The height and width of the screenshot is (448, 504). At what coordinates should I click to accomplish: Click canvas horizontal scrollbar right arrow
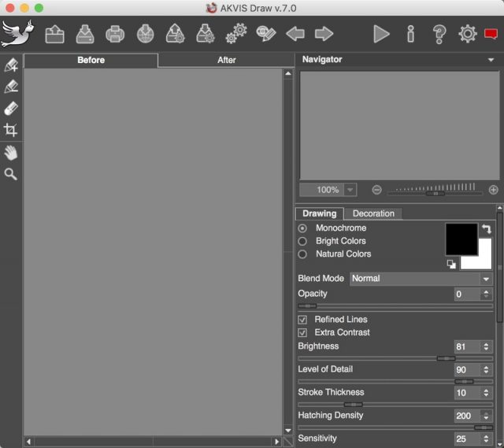[x=276, y=442]
